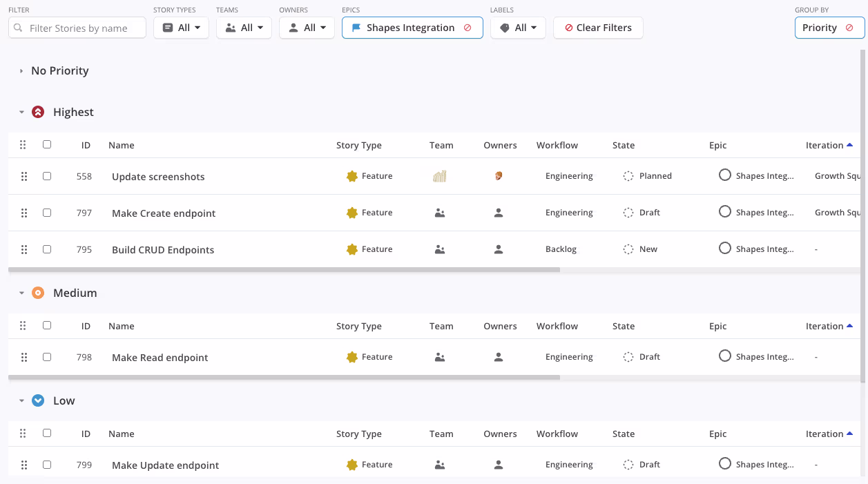This screenshot has height=484, width=868.
Task: Check the box for Make Create endpoint
Action: (x=47, y=213)
